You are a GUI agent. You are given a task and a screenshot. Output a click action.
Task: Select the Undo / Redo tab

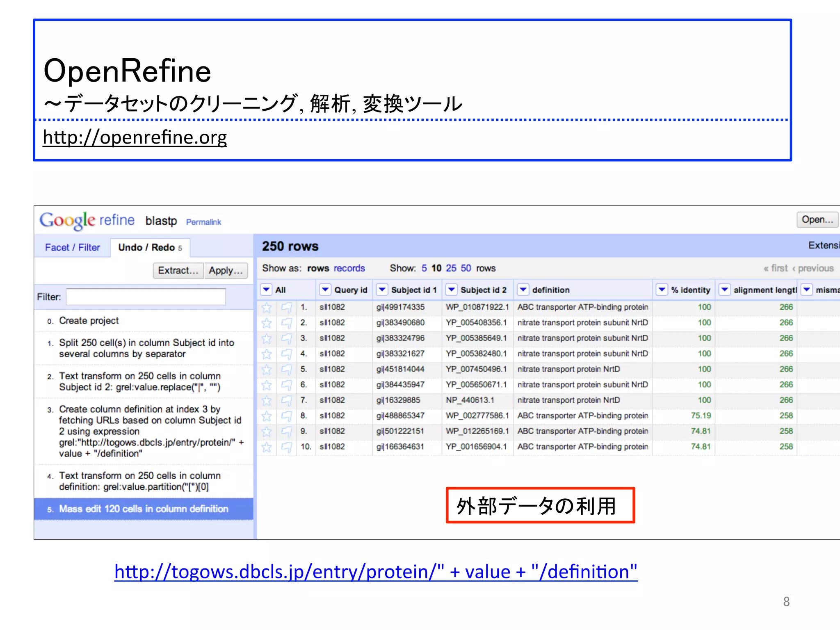(150, 247)
